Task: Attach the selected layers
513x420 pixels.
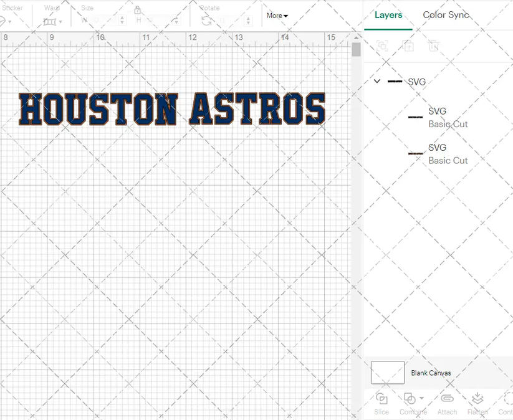Action: click(x=446, y=399)
